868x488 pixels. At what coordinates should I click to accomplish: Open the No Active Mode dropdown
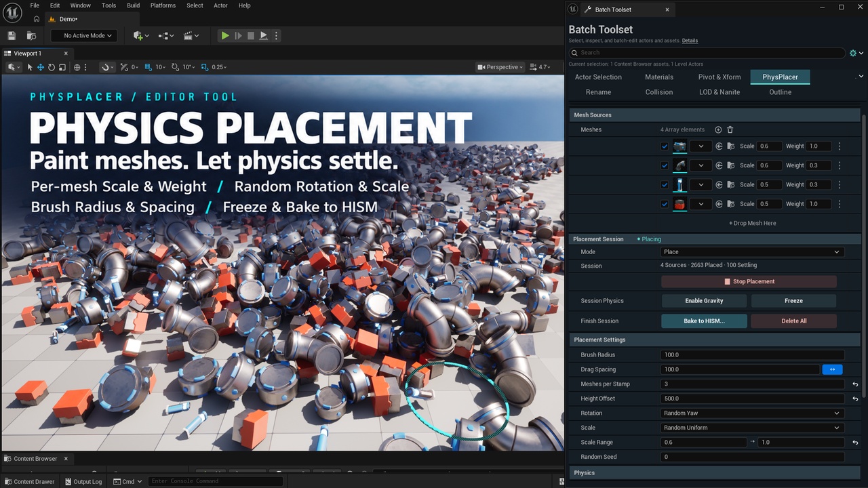pyautogui.click(x=84, y=35)
